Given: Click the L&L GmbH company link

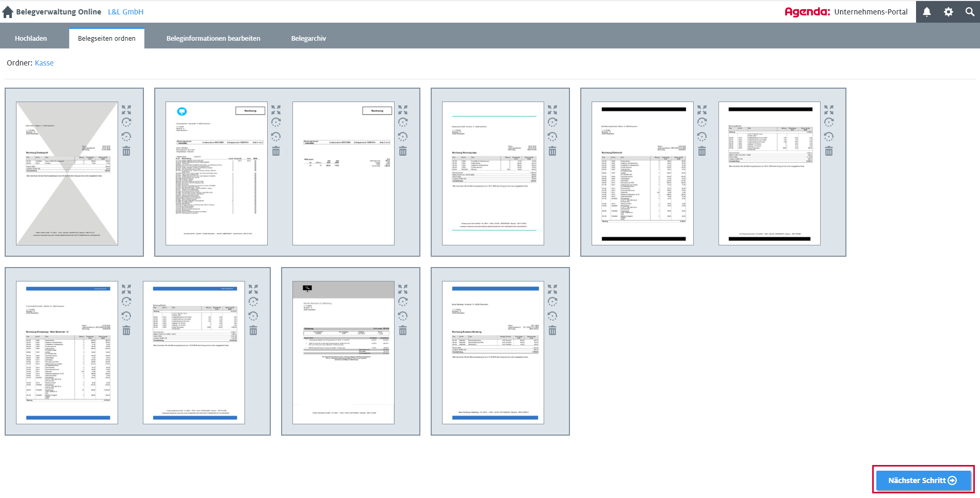Looking at the screenshot, I should point(125,12).
